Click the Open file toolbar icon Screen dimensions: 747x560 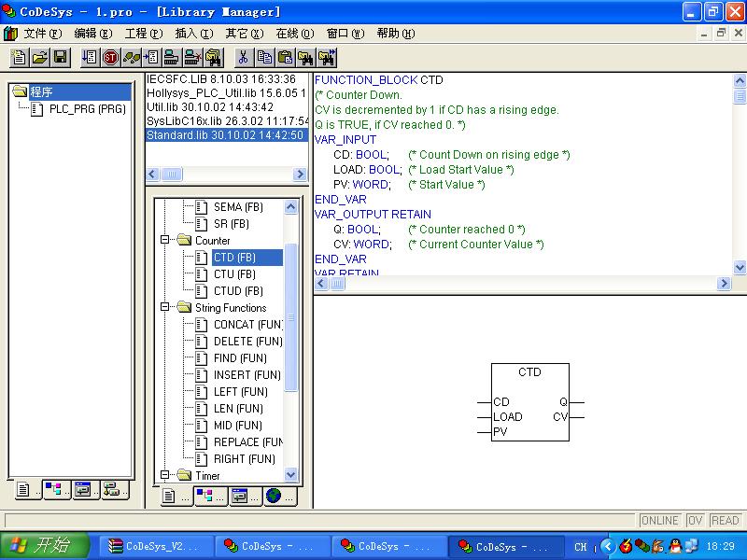tap(39, 58)
